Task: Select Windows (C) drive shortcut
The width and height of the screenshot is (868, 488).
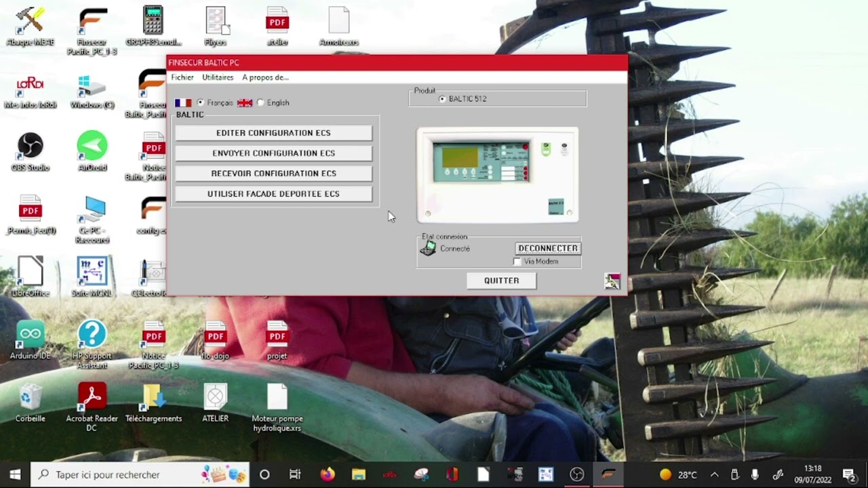Action: (92, 91)
